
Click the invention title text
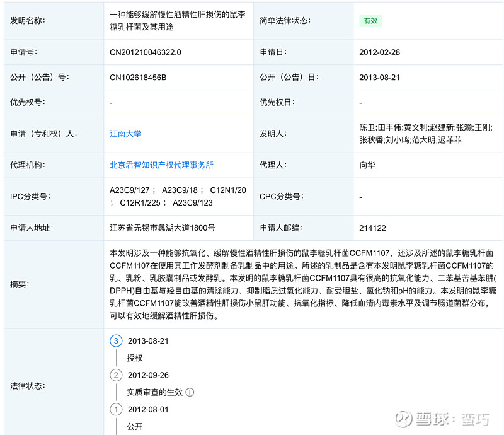178,21
